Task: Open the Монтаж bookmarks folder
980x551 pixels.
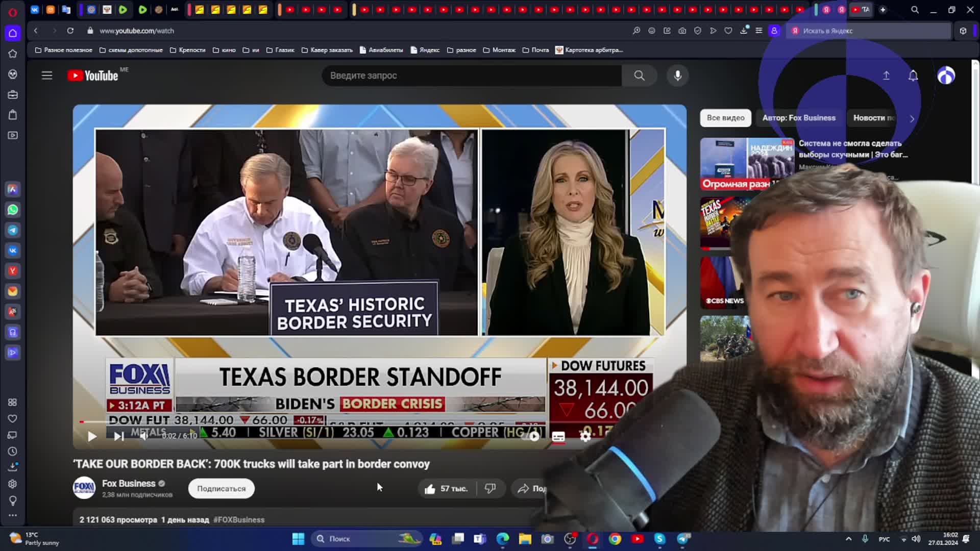Action: (x=499, y=50)
